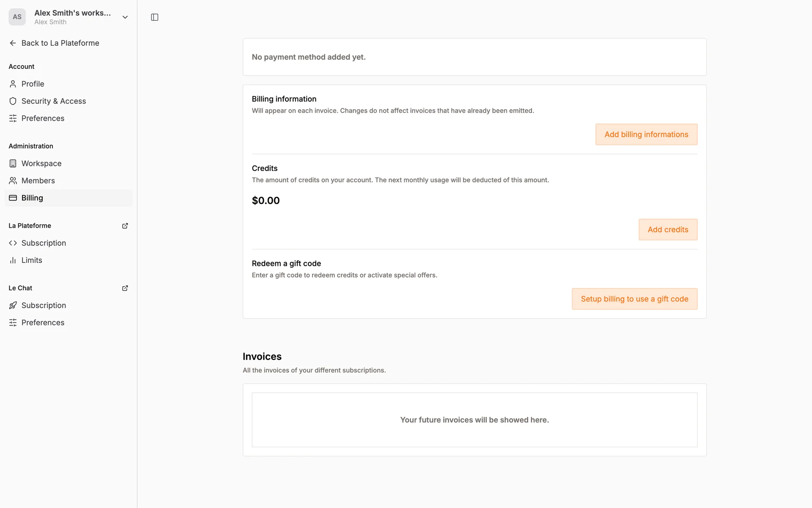Expand the workspace switcher chevron
This screenshot has height=508, width=812.
[x=125, y=17]
